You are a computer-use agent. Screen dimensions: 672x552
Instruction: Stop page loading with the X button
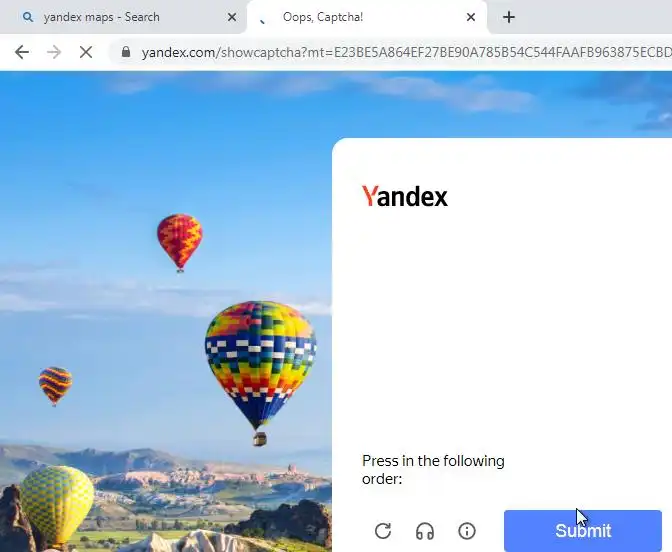tap(86, 52)
